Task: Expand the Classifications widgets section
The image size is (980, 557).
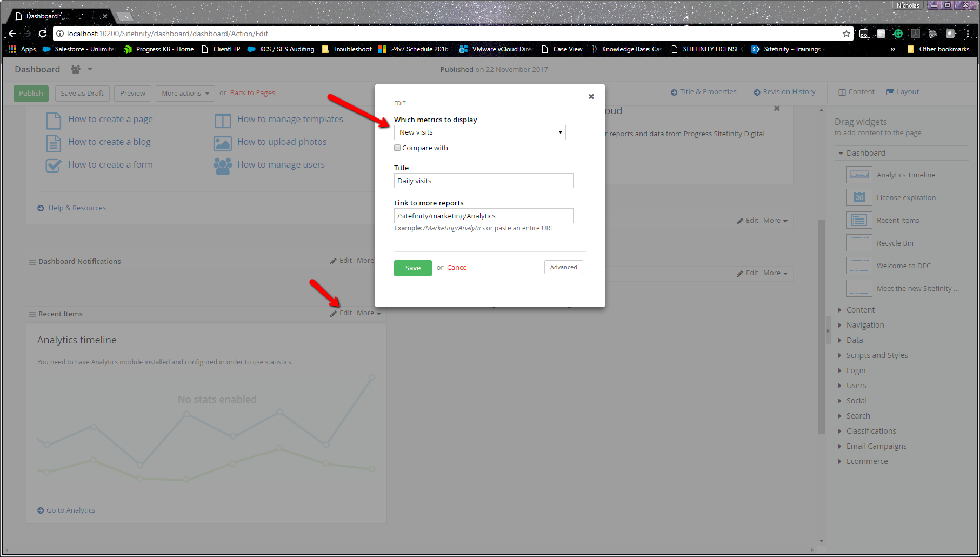Action: click(867, 431)
